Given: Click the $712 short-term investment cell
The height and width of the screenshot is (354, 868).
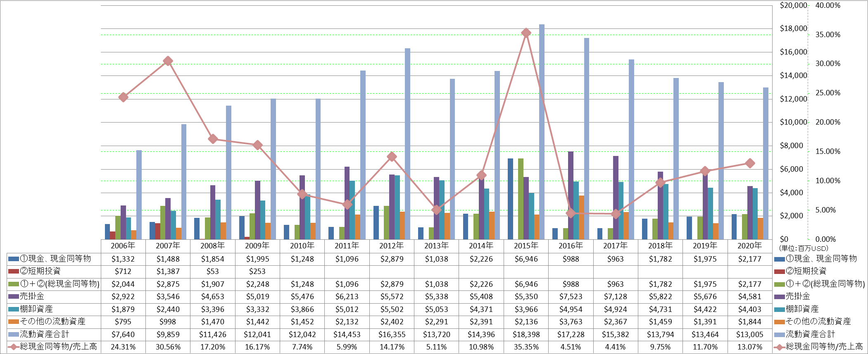Looking at the screenshot, I should [x=123, y=271].
